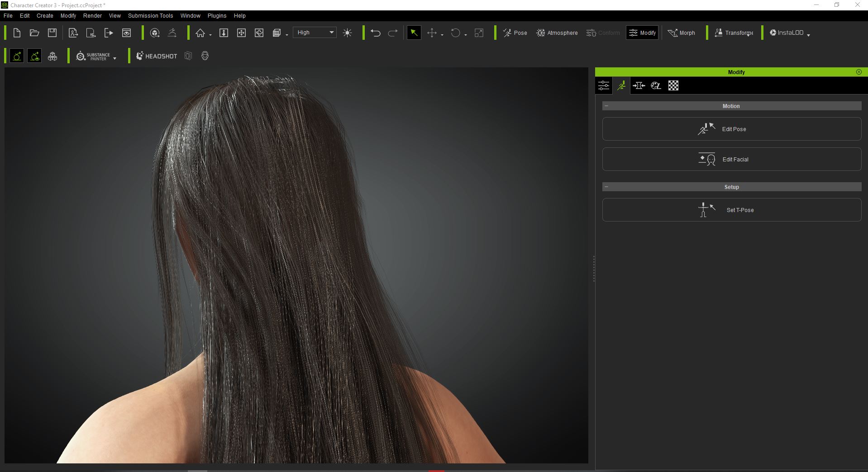Viewport: 868px width, 472px height.
Task: Click the Modify panel divider handle
Action: (x=593, y=269)
